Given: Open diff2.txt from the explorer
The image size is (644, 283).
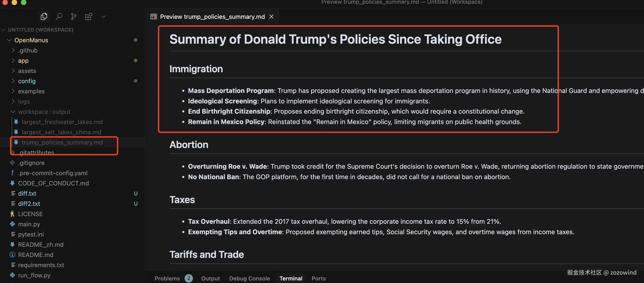Looking at the screenshot, I should 29,204.
